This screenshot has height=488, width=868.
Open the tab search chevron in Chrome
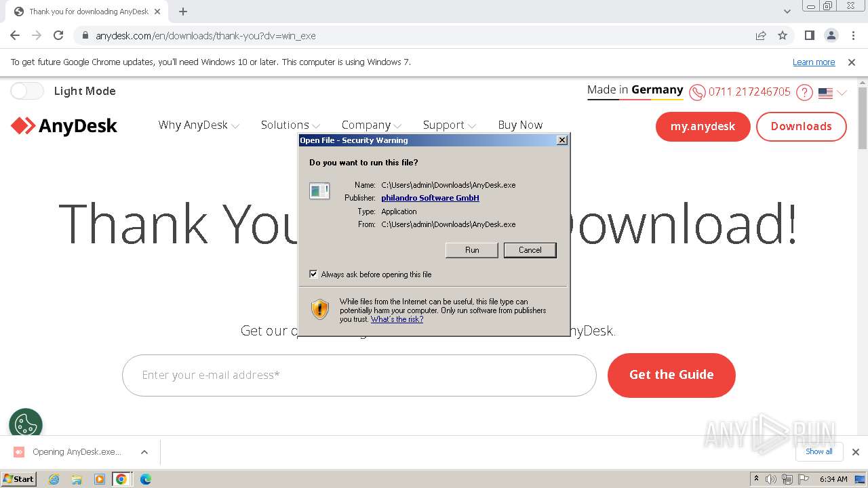point(787,12)
